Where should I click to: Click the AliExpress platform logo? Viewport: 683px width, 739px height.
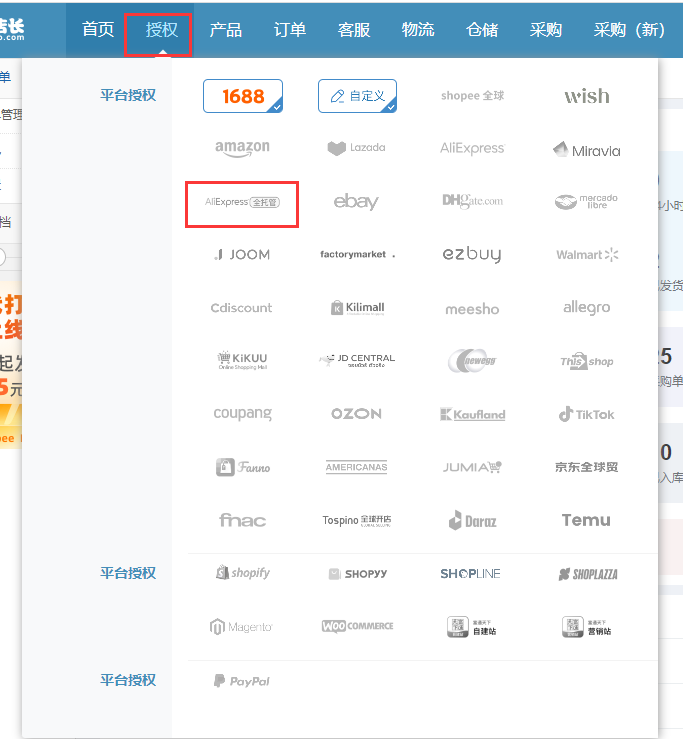[472, 148]
